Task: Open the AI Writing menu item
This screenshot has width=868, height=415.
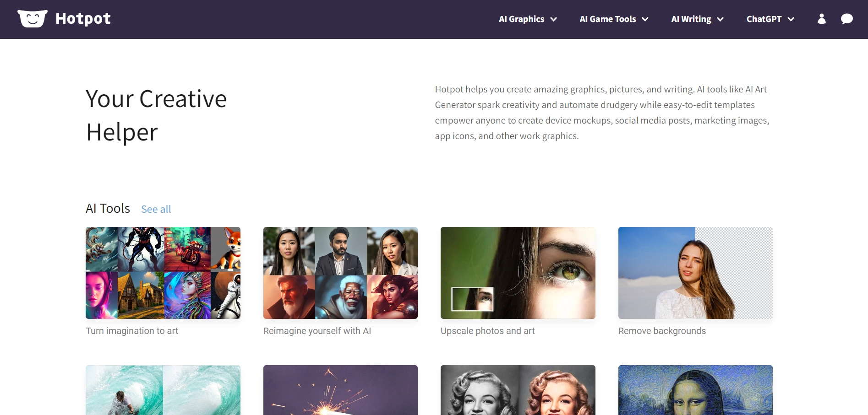Action: pyautogui.click(x=691, y=19)
